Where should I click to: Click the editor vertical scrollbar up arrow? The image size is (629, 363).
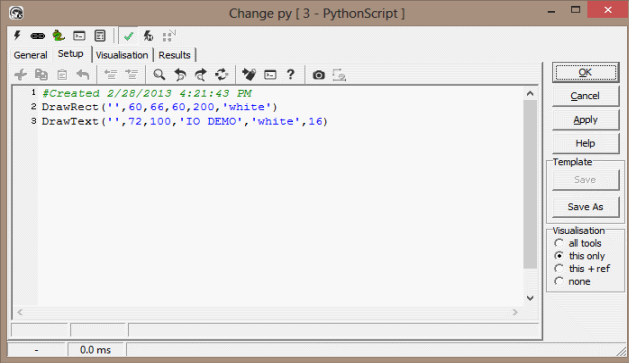530,93
